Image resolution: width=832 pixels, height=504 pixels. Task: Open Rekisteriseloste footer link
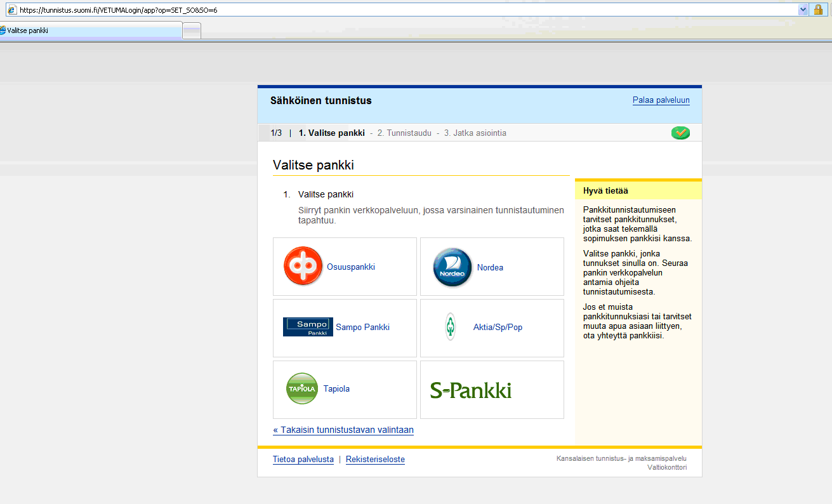pyautogui.click(x=375, y=460)
